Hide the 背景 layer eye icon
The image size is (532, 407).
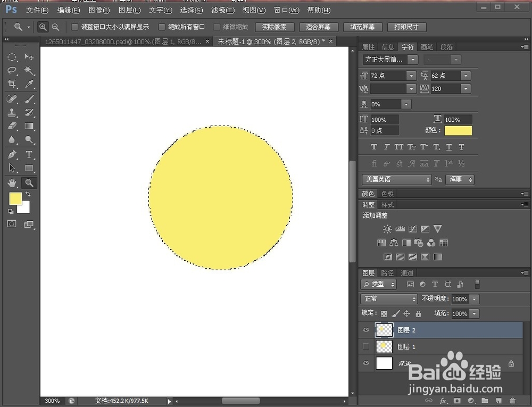click(x=366, y=363)
